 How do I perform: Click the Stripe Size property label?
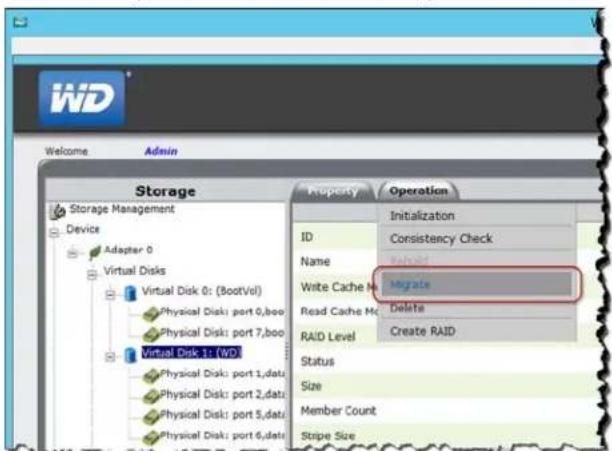328,435
